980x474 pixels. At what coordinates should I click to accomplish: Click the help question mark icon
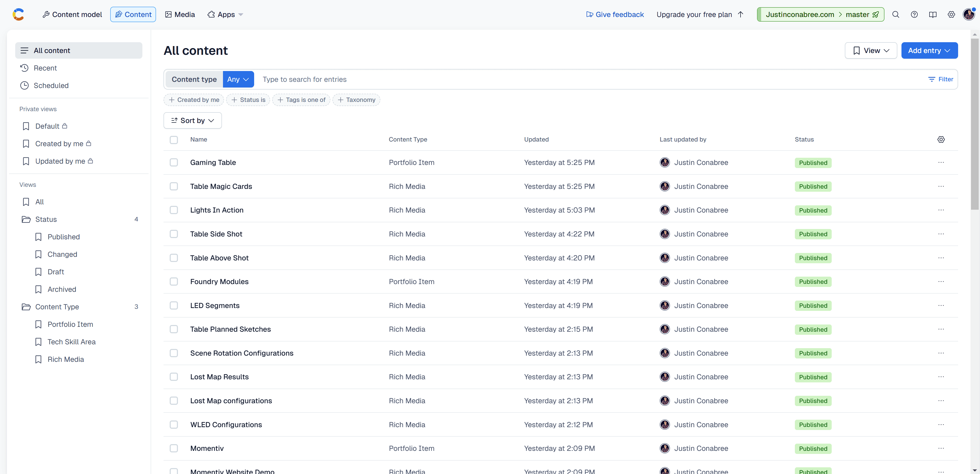[x=915, y=14]
